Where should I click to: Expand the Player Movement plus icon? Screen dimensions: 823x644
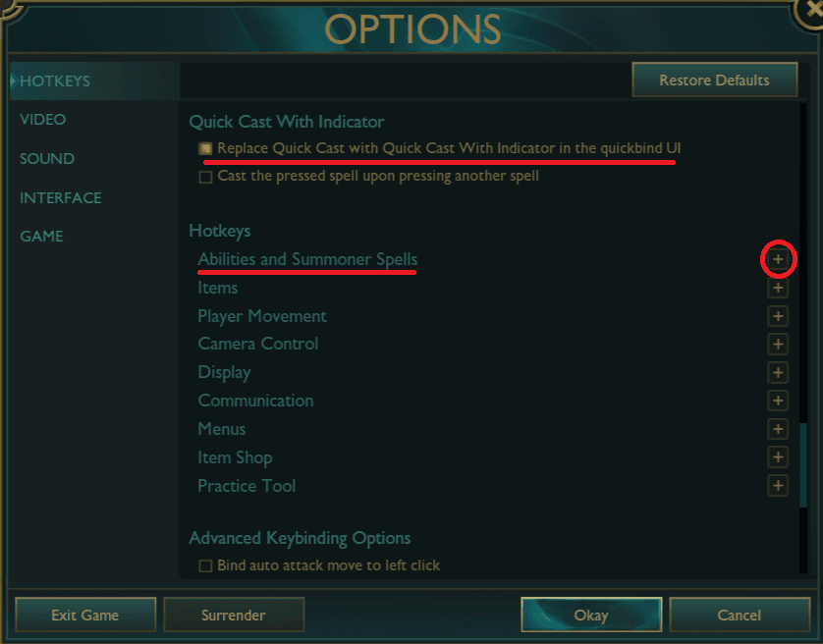[778, 316]
